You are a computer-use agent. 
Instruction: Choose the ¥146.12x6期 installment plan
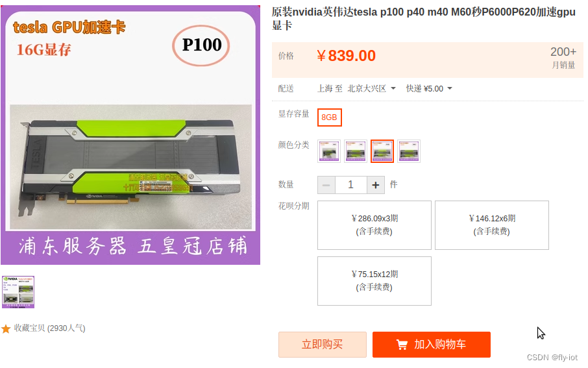click(x=492, y=225)
